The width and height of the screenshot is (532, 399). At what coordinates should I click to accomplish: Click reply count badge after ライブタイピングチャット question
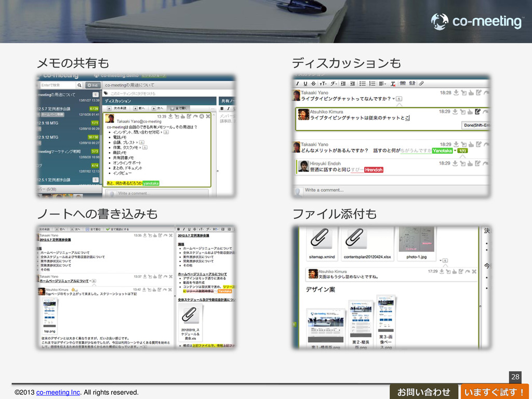click(399, 99)
